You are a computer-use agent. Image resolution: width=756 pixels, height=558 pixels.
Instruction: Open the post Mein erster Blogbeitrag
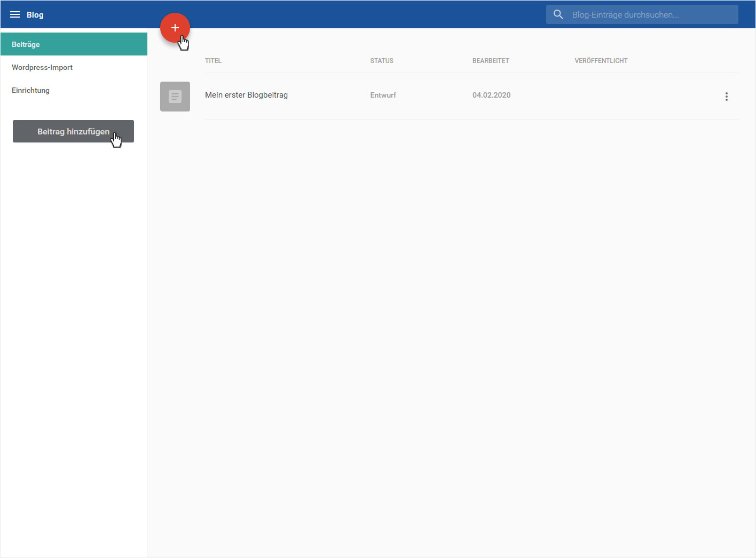(x=246, y=95)
